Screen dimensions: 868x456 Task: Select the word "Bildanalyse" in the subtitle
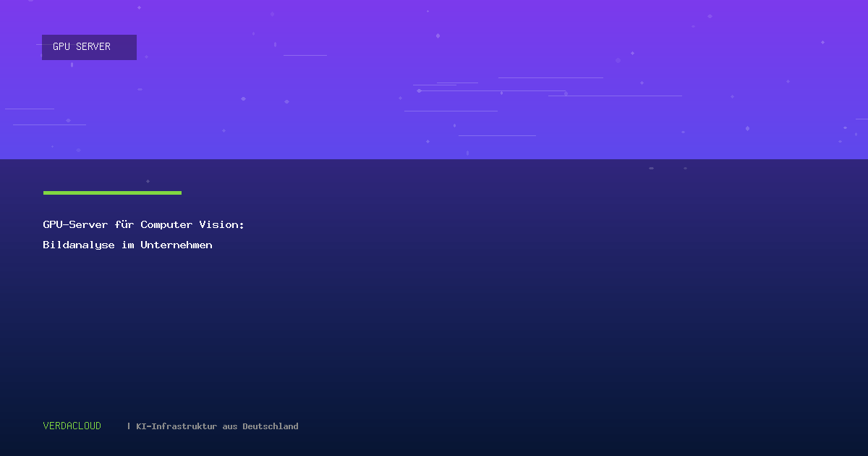pos(78,245)
